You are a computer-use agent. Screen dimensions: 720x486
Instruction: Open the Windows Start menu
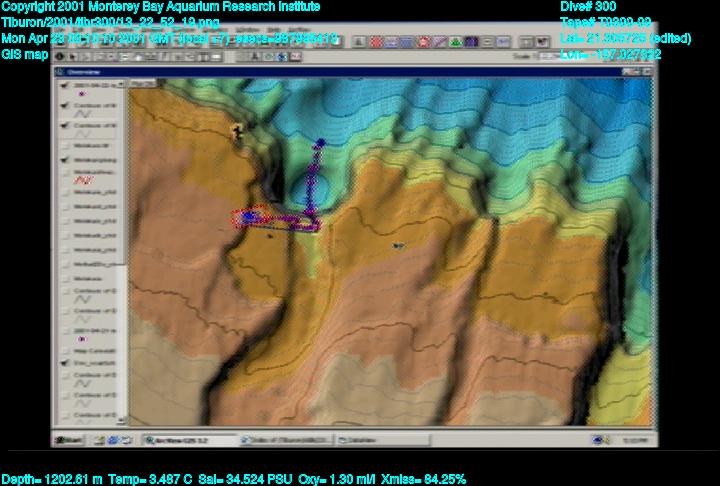point(70,439)
